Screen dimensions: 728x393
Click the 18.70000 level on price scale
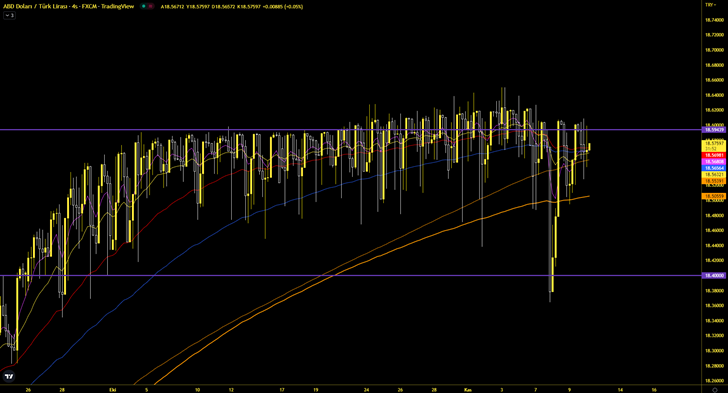714,50
